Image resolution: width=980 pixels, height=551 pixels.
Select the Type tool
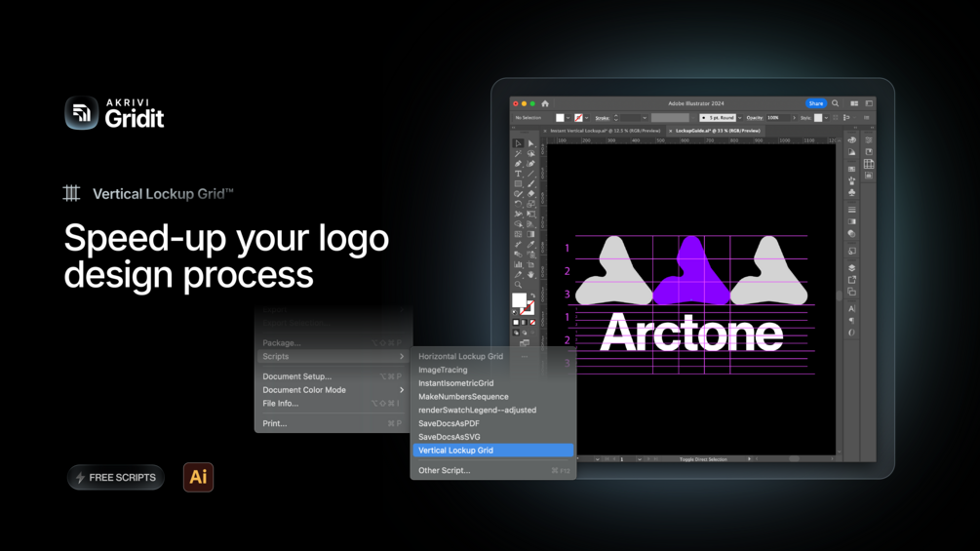[x=518, y=174]
